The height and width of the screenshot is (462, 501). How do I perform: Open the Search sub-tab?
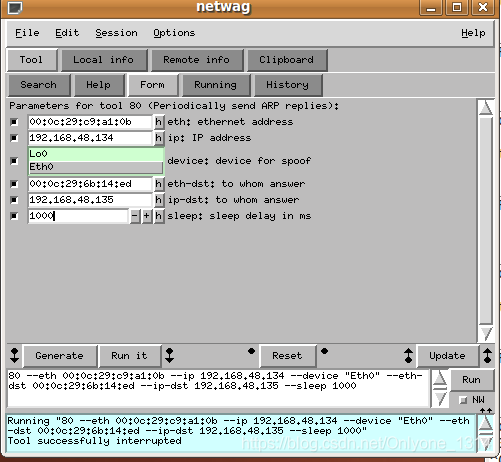[39, 85]
